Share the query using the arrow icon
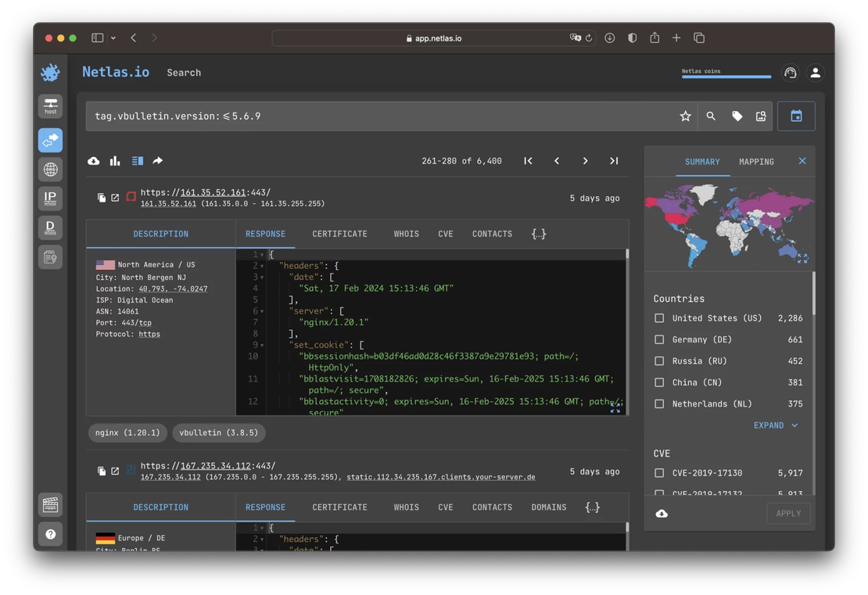The image size is (868, 595). 156,160
